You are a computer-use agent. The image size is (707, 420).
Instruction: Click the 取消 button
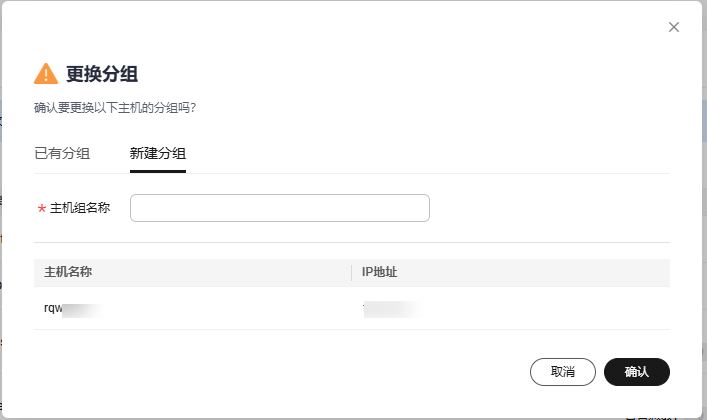tap(563, 372)
